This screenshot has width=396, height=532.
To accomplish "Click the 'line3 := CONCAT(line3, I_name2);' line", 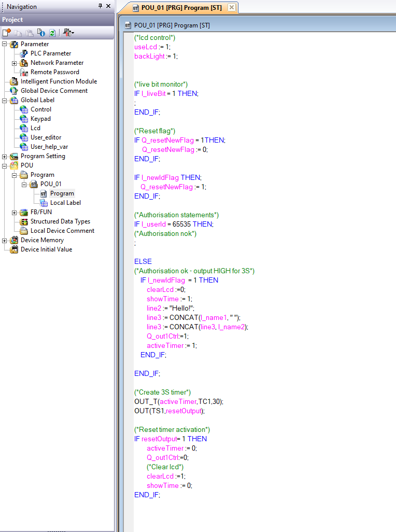I will (197, 327).
